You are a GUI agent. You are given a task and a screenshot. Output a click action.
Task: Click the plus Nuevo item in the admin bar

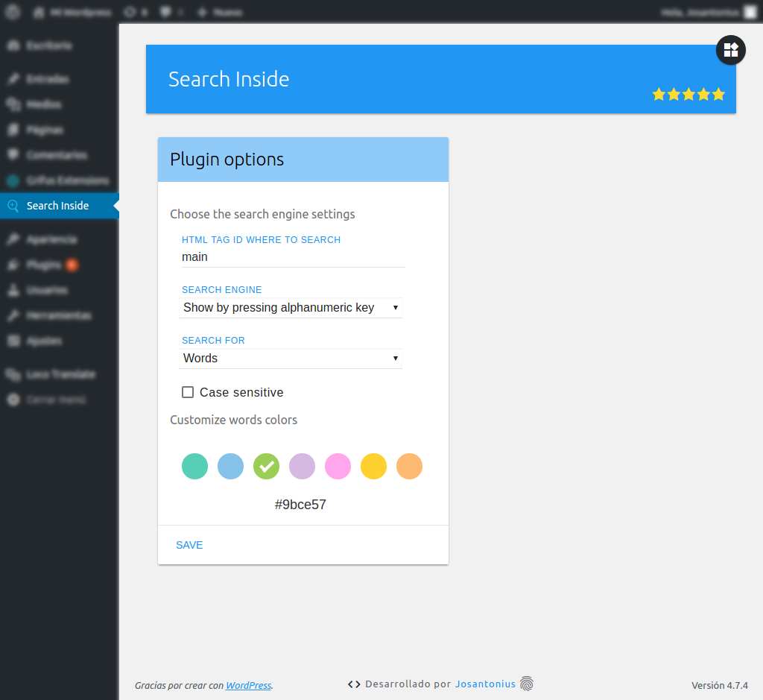click(220, 12)
